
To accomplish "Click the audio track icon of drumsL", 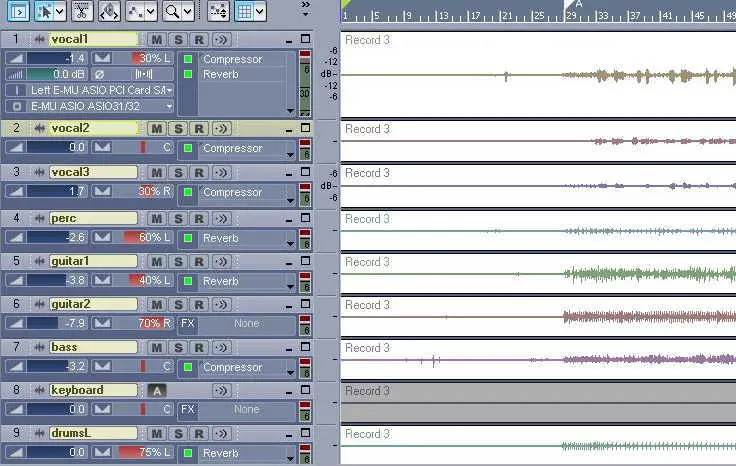I will 39,434.
